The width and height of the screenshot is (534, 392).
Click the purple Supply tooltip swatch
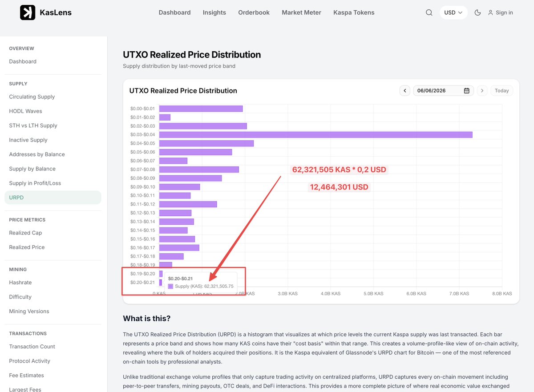click(x=170, y=287)
